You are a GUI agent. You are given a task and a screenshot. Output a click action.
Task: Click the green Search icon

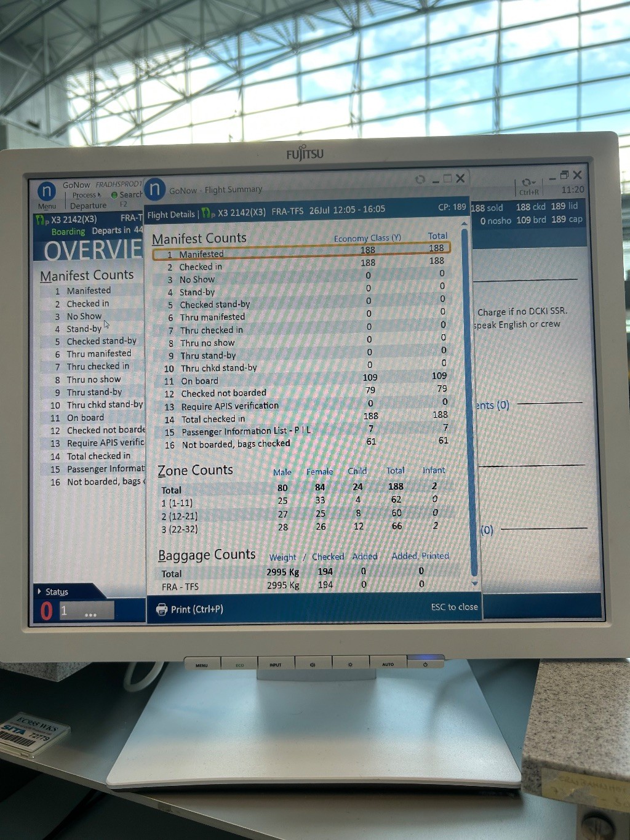coord(114,195)
